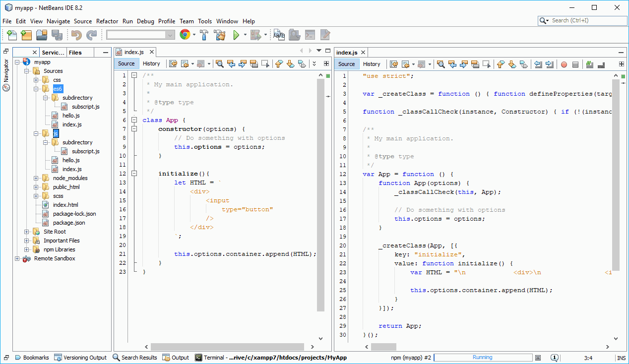Toggle highlight search in left editor
The width and height of the screenshot is (629, 364).
click(253, 64)
